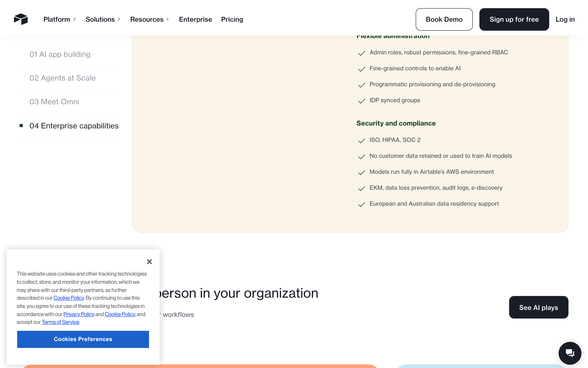Open the Terms of Service link
The width and height of the screenshot is (588, 368).
click(60, 322)
